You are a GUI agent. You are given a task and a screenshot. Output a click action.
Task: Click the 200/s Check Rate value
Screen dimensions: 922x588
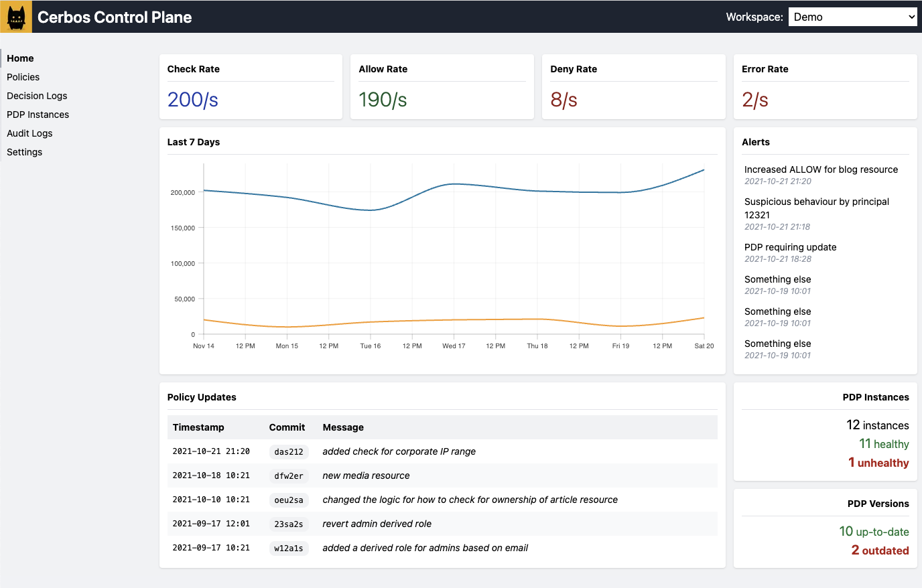pyautogui.click(x=193, y=100)
